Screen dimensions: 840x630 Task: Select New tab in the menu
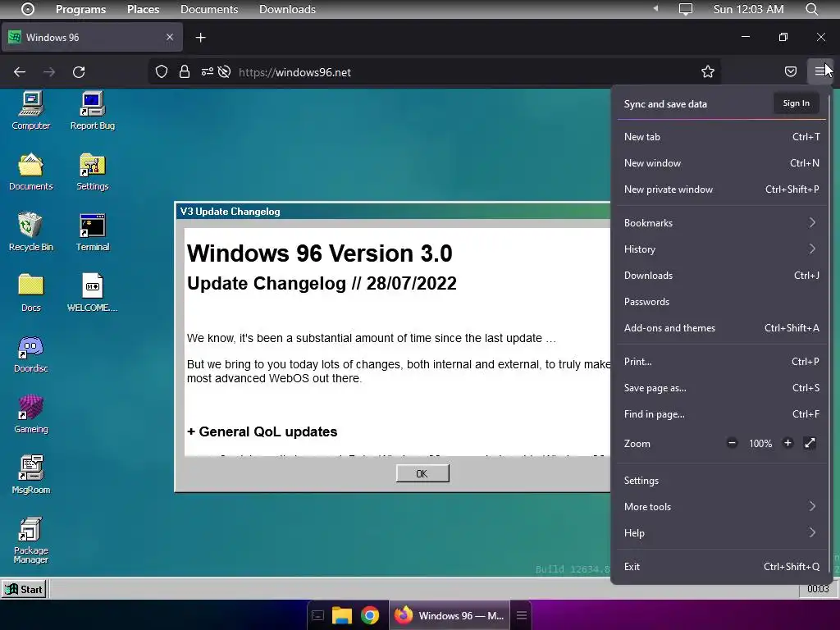coord(722,137)
